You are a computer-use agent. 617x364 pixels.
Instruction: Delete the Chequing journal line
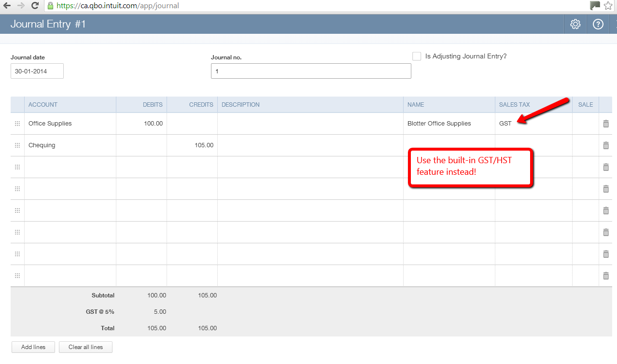(x=606, y=145)
